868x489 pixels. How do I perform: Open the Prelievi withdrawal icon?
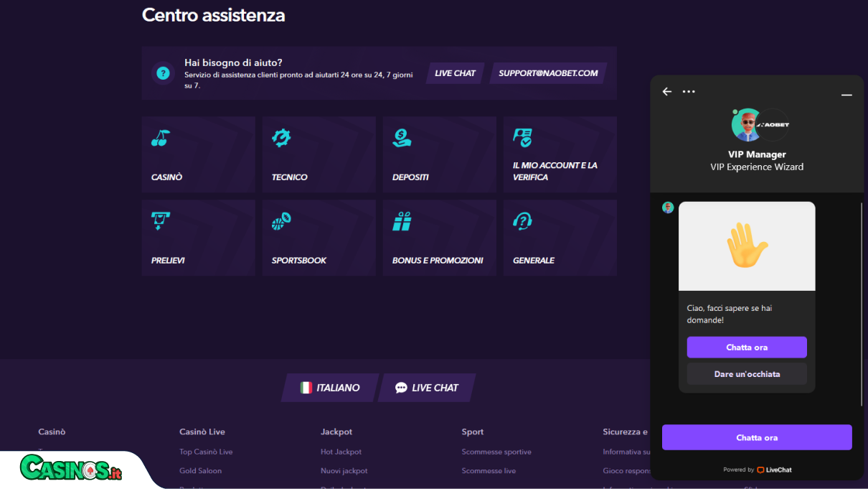coord(161,221)
